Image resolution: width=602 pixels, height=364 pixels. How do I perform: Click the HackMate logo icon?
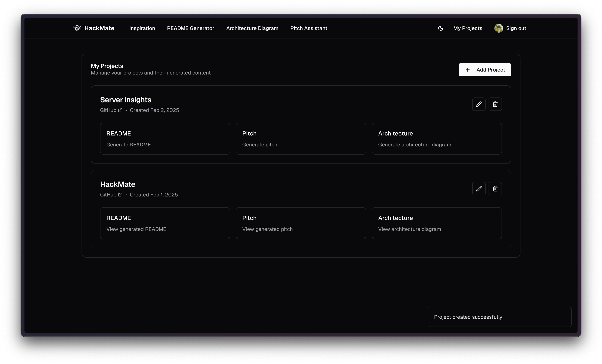coord(77,28)
